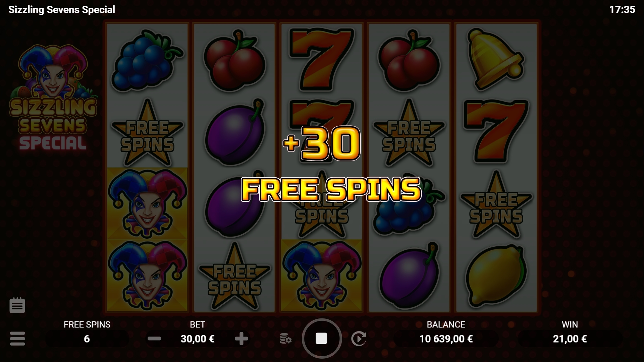Screen dimensions: 644x362
Task: Increase the bet with the plus button
Action: point(241,339)
